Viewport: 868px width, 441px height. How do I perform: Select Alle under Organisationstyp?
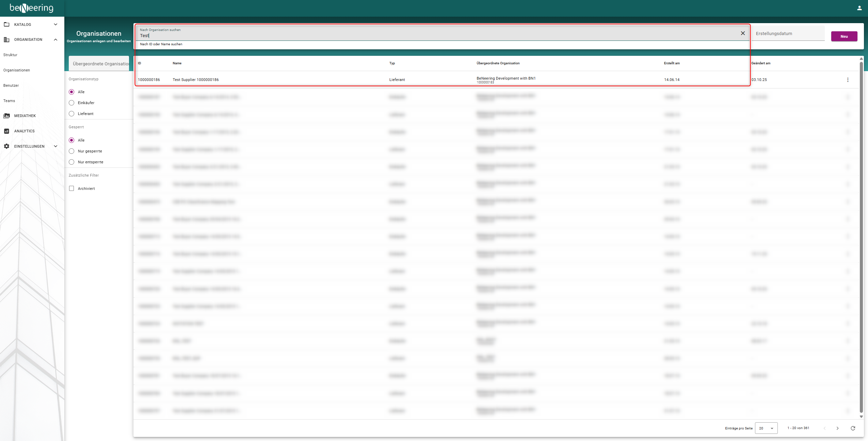(x=71, y=92)
